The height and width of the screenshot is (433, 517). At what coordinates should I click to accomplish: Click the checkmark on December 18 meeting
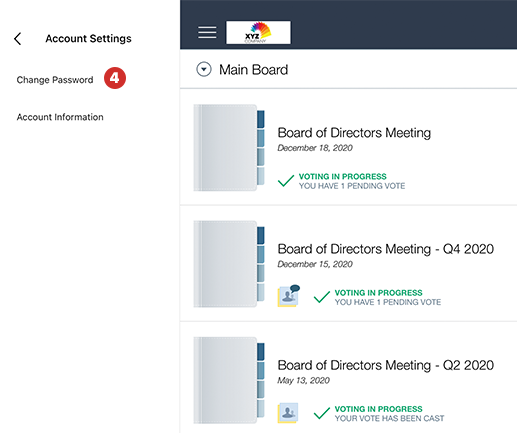[286, 180]
